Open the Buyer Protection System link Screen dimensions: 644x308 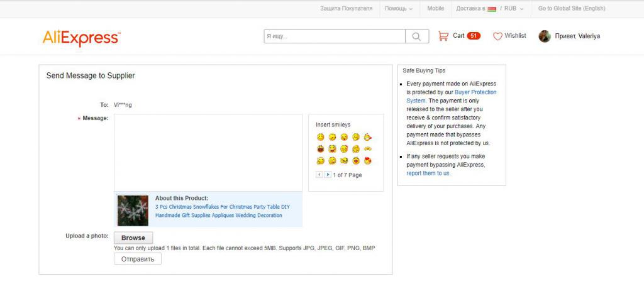click(x=452, y=97)
